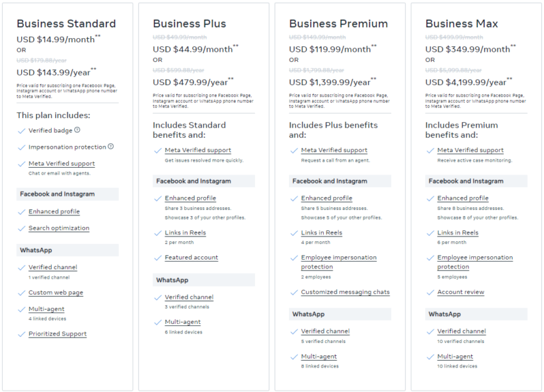Click Verified channel link in Business Max
This screenshot has width=544, height=392.
coord(461,332)
